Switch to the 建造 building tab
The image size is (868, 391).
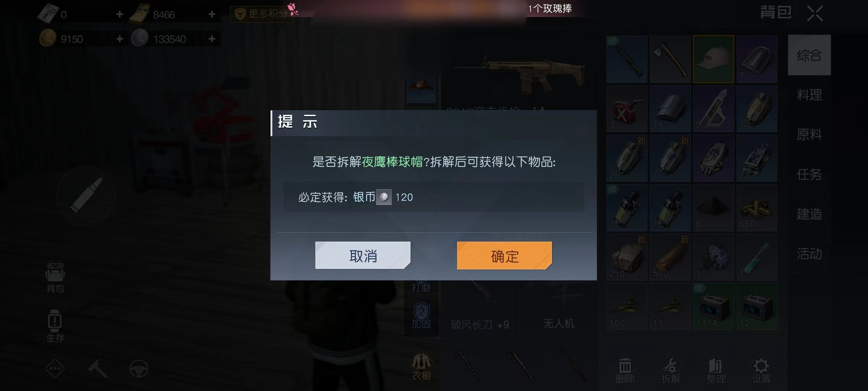(809, 214)
